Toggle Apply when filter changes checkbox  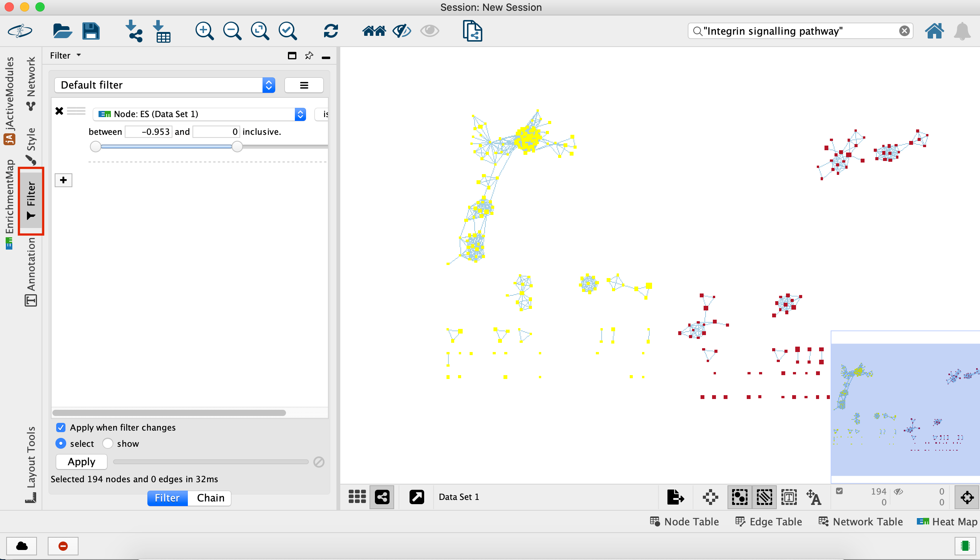(61, 428)
